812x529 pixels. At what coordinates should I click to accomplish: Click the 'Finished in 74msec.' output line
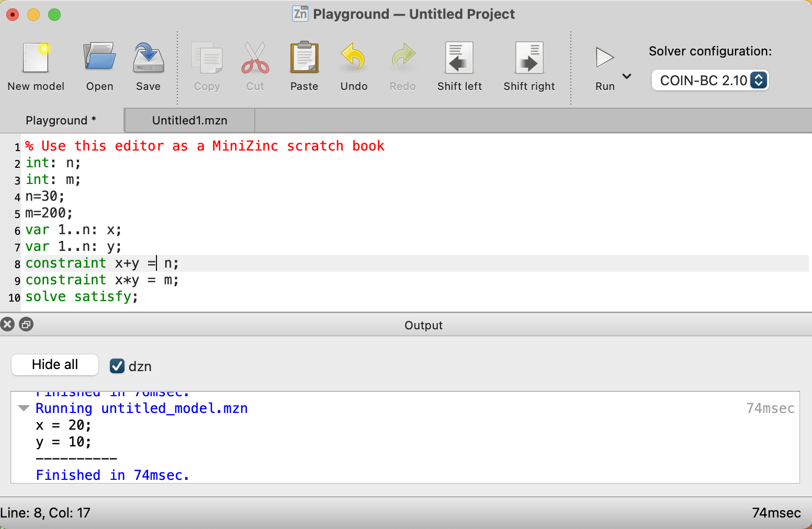pyautogui.click(x=112, y=475)
